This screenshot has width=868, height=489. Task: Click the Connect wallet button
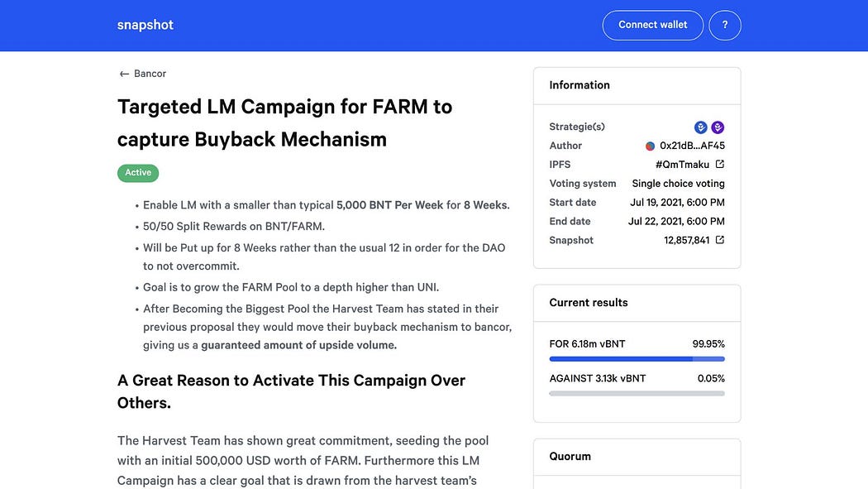click(x=652, y=25)
